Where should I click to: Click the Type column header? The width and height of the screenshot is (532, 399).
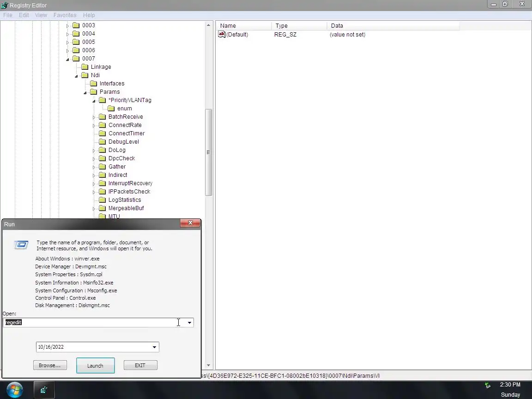click(300, 26)
